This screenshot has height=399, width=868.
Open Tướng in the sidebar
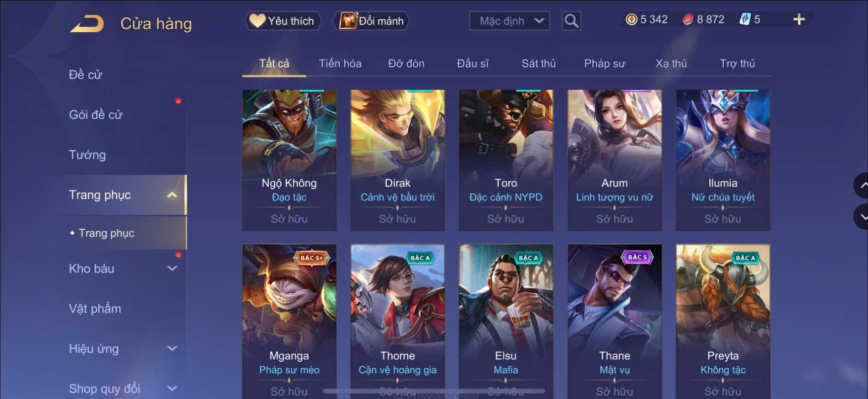pyautogui.click(x=87, y=155)
